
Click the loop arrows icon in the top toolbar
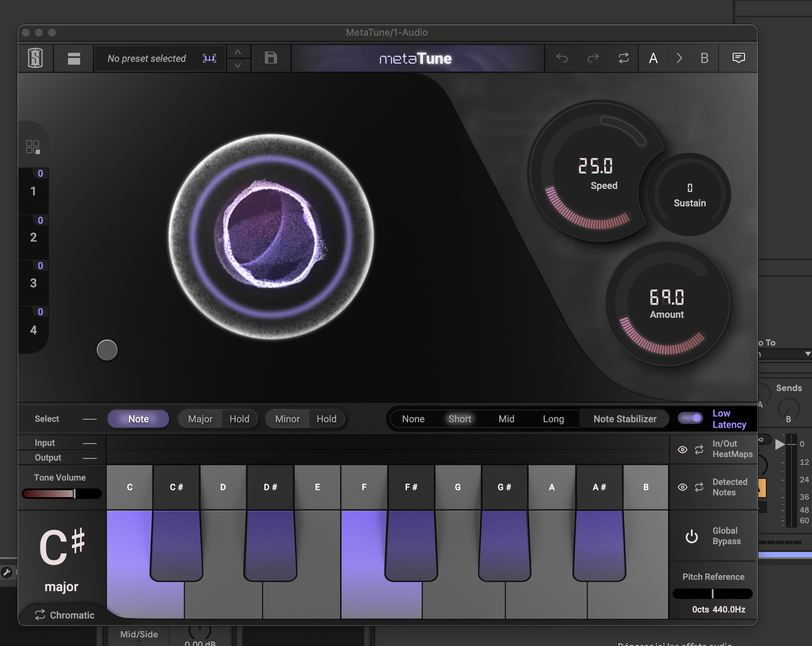point(624,58)
